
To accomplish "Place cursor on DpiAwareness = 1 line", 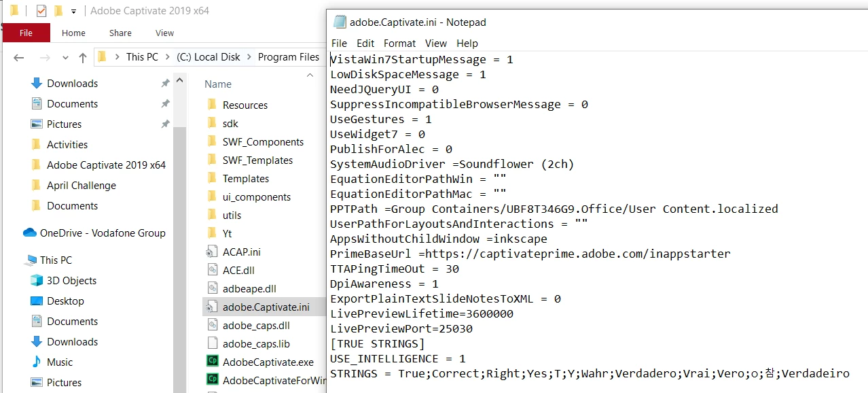I will click(384, 284).
